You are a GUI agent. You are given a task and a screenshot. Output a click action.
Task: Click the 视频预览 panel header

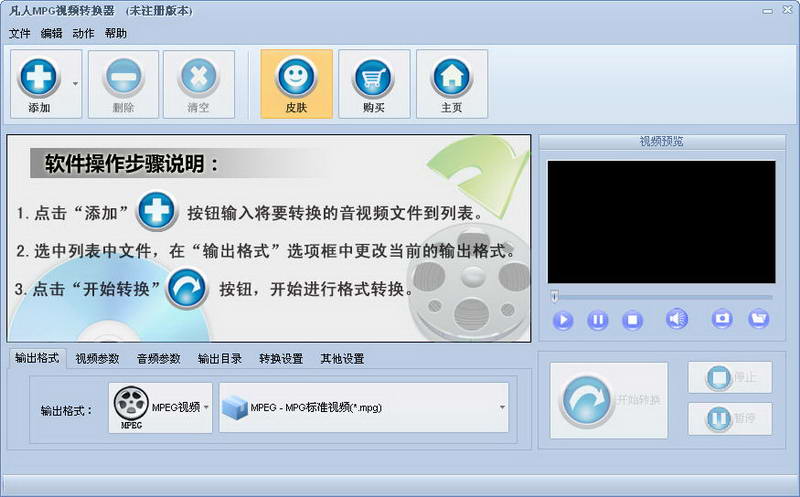pos(662,142)
